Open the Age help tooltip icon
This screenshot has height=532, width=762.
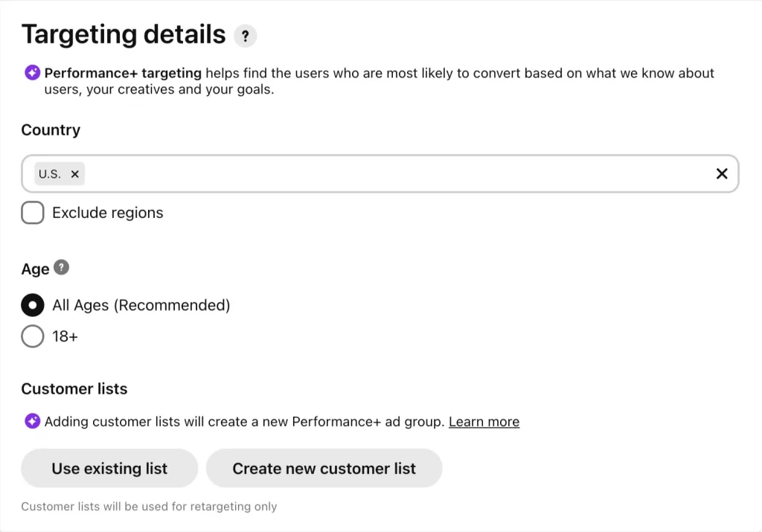coord(61,267)
